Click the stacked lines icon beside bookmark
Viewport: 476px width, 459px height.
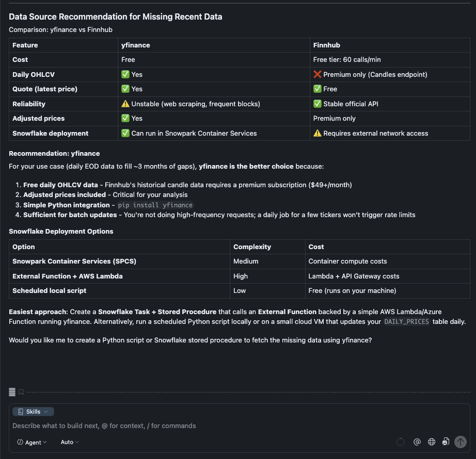coord(12,392)
